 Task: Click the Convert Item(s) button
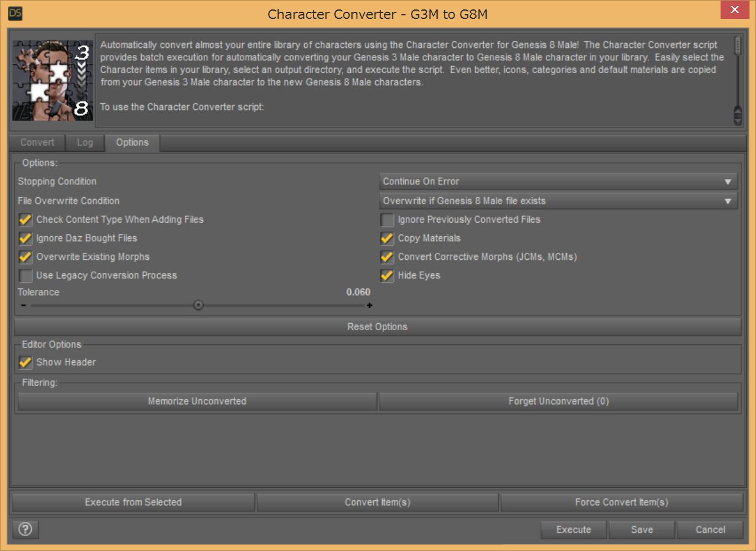pyautogui.click(x=378, y=502)
